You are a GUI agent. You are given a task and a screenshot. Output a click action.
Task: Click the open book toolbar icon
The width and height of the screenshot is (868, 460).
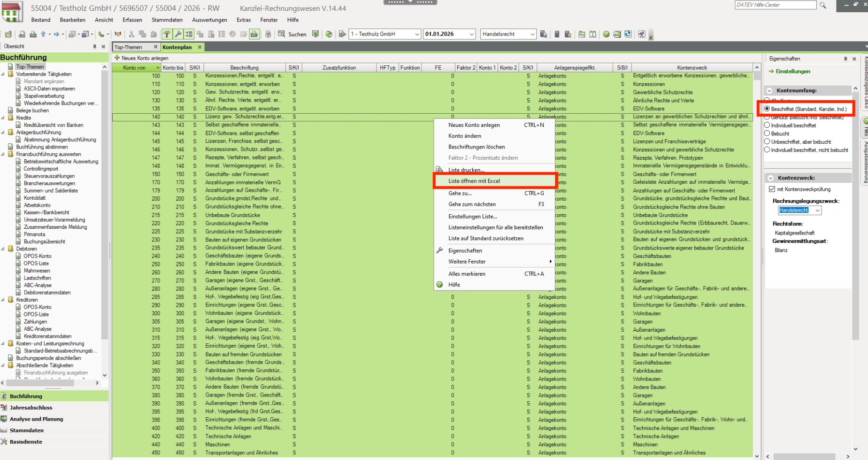pyautogui.click(x=593, y=34)
